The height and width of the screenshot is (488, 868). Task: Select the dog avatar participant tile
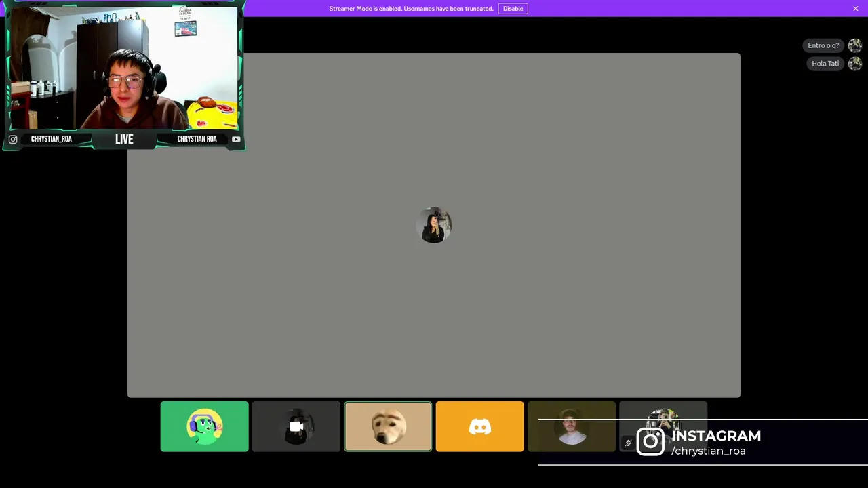pos(388,426)
